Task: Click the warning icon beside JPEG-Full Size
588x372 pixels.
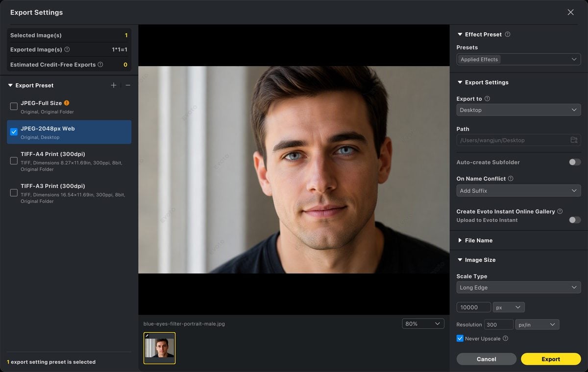Action: pos(67,103)
